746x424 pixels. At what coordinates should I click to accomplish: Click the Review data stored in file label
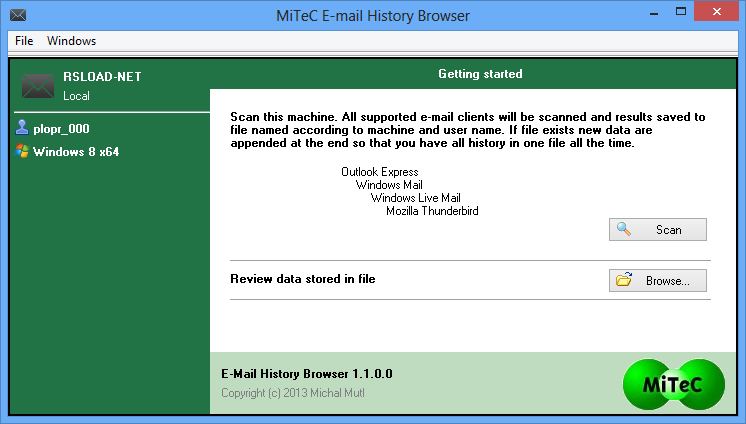coord(303,279)
